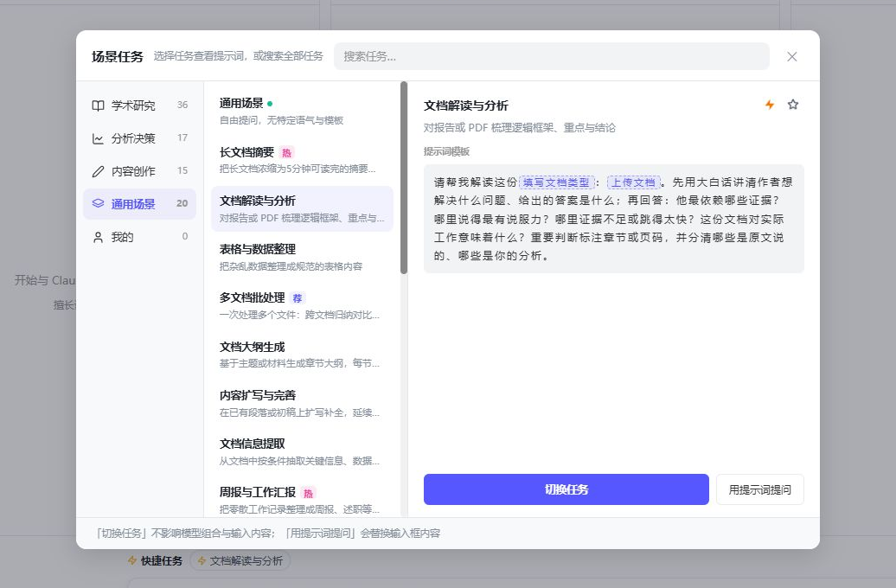Click the count 36 beside 学术研究
Viewport: 896px width, 588px height.
[x=182, y=105]
